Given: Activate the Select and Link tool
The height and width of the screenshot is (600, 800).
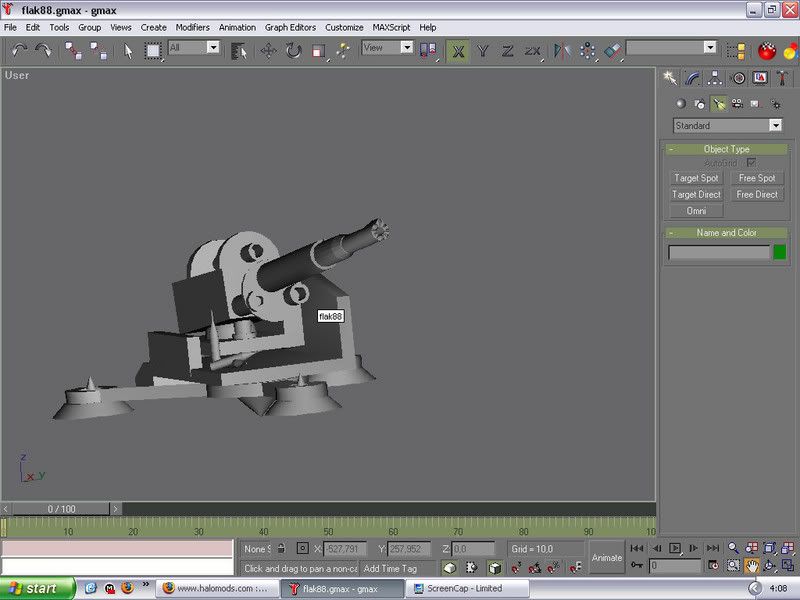Looking at the screenshot, I should tap(73, 51).
